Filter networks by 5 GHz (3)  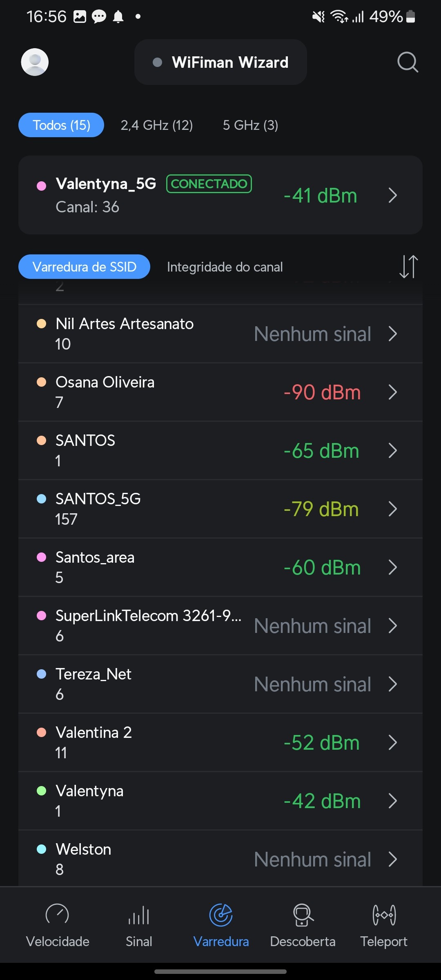pos(250,125)
